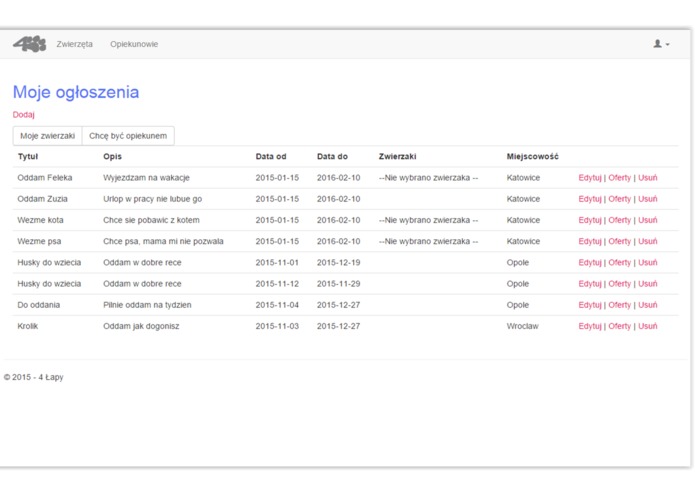Image resolution: width=695 pixels, height=494 pixels.
Task: Edit the Oddam Feleka listing
Action: point(590,178)
